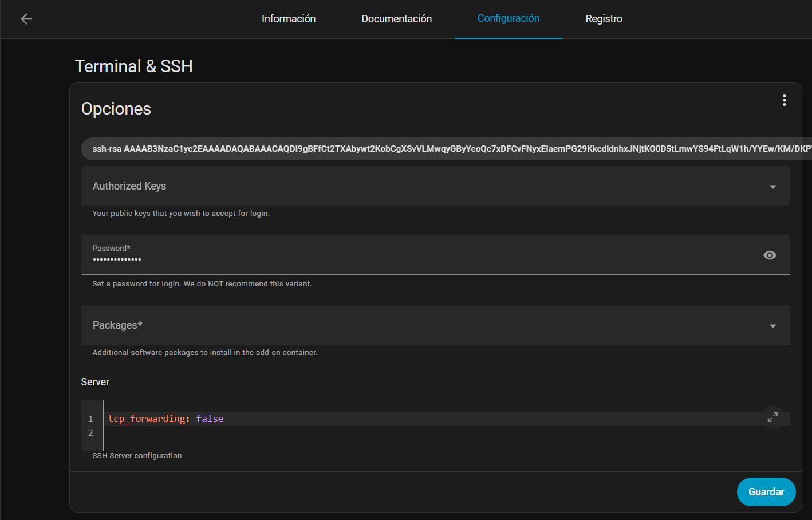Select the Configuración tab
Image resolution: width=812 pixels, height=520 pixels.
tap(509, 19)
